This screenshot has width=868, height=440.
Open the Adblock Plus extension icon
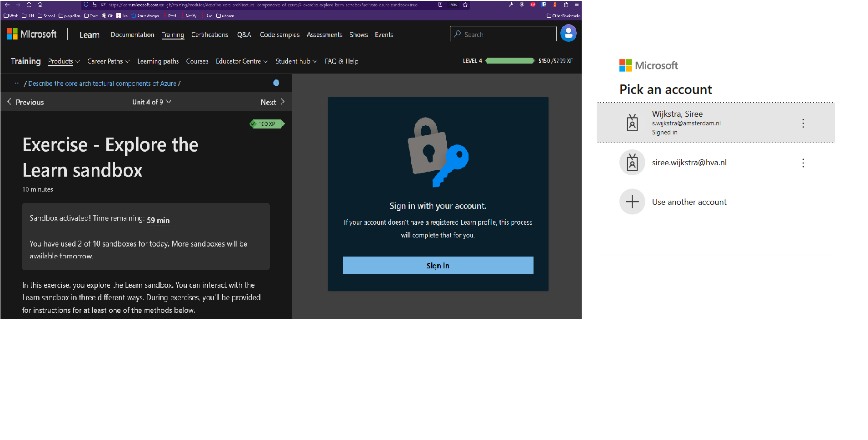coord(533,5)
